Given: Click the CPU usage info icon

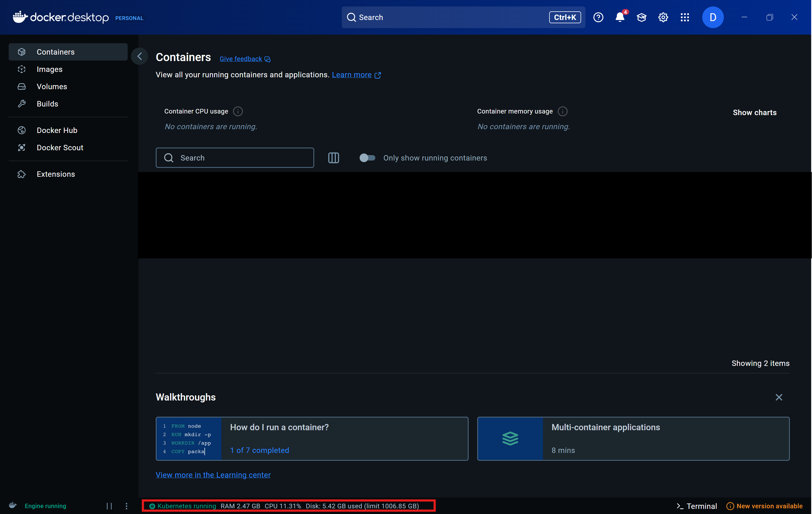Looking at the screenshot, I should [238, 111].
